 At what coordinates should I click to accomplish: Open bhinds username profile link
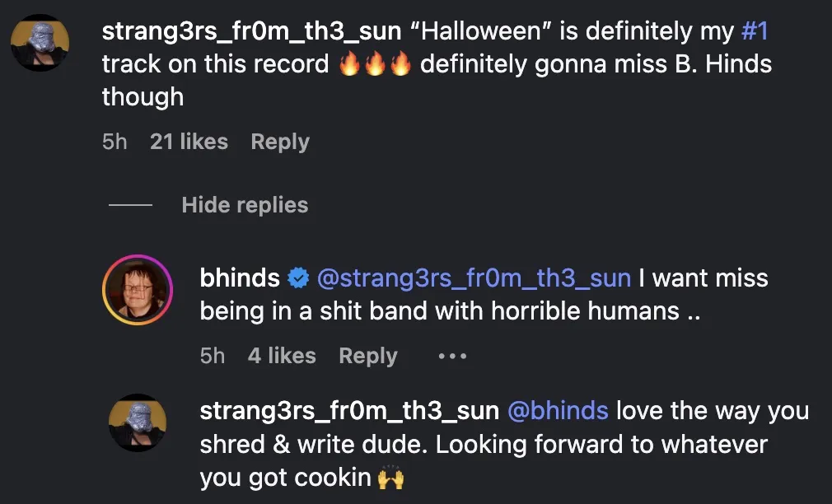tap(240, 278)
